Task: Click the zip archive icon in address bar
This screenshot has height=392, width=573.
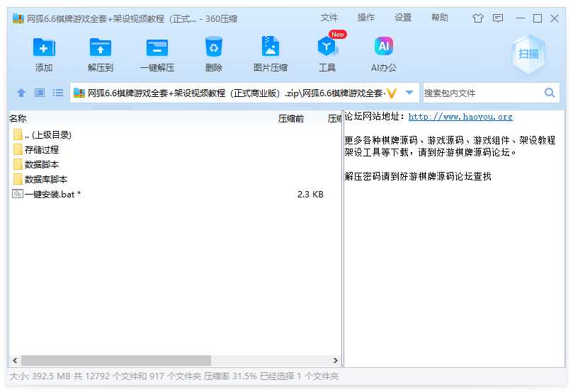Action: click(x=79, y=93)
